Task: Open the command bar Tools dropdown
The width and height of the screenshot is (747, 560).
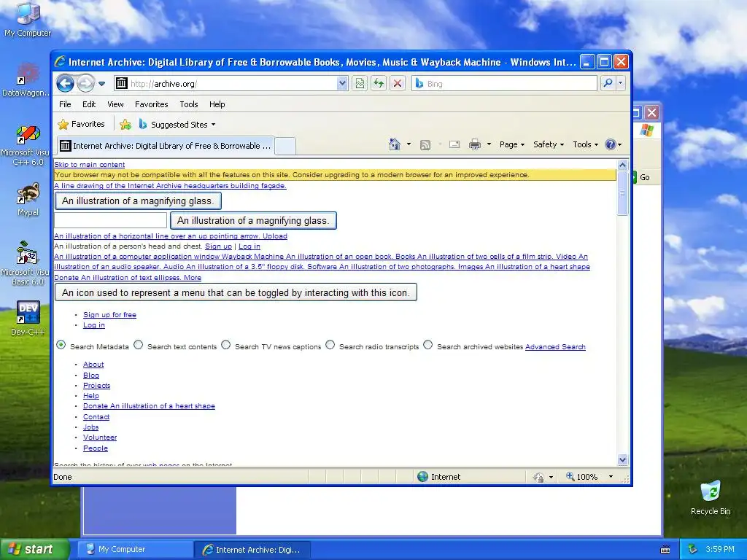Action: [585, 144]
